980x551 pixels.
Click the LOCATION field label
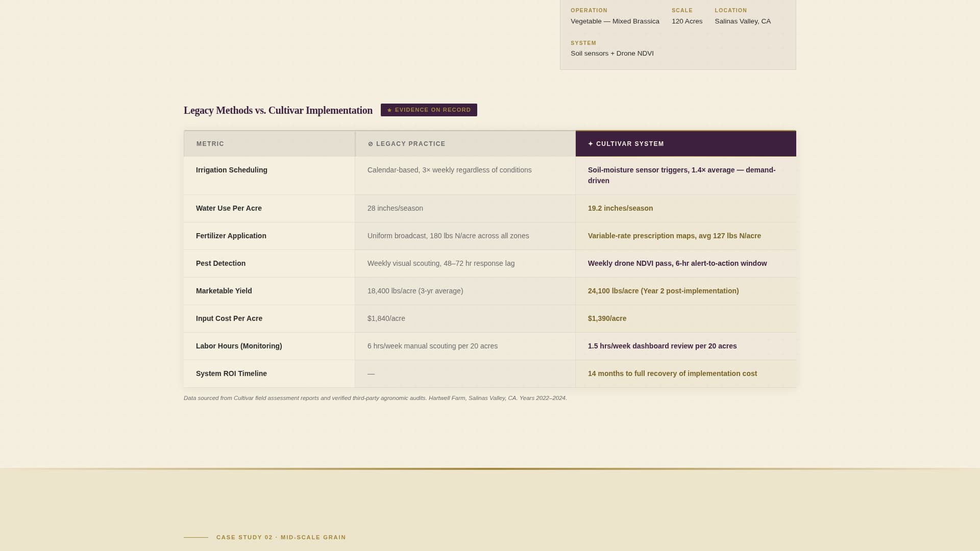tap(731, 10)
